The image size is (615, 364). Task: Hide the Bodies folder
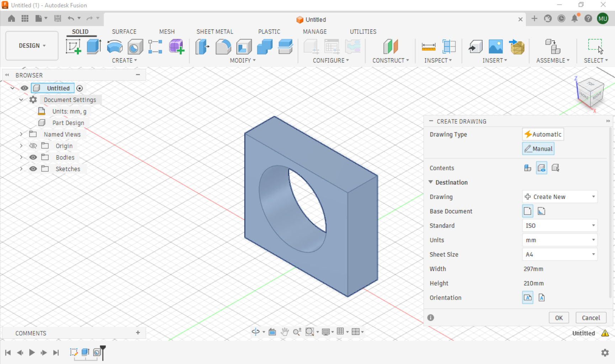click(x=33, y=157)
